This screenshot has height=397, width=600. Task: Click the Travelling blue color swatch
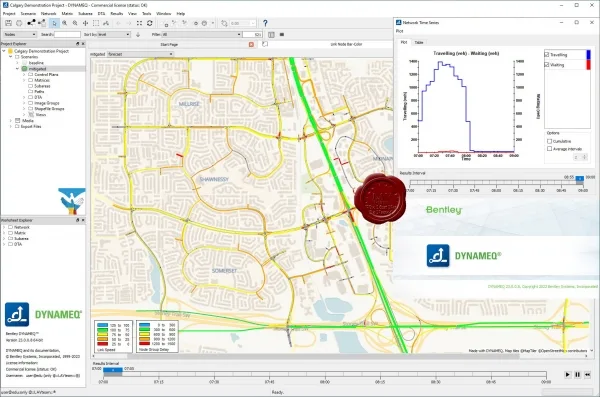tap(588, 55)
